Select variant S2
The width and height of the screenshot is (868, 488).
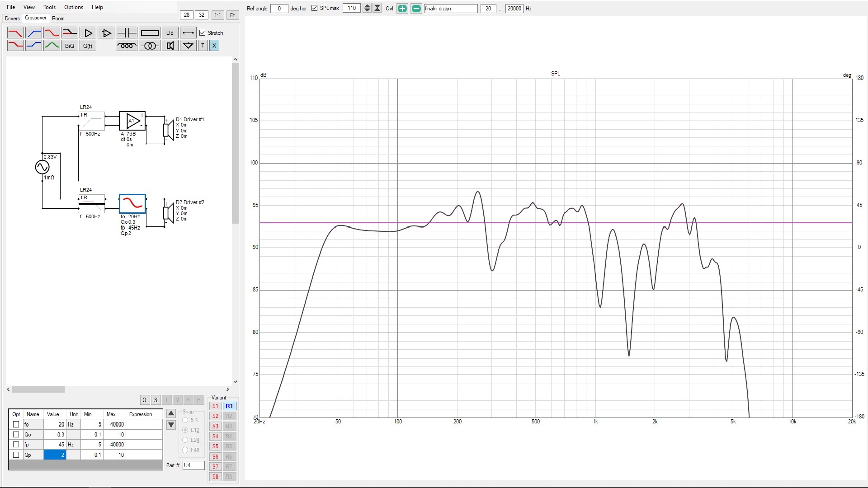[215, 416]
